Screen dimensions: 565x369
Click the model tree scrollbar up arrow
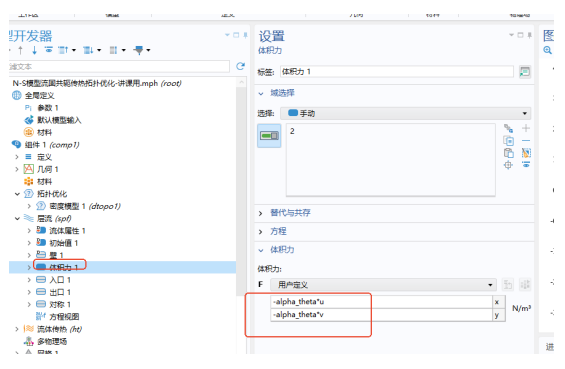(x=241, y=82)
